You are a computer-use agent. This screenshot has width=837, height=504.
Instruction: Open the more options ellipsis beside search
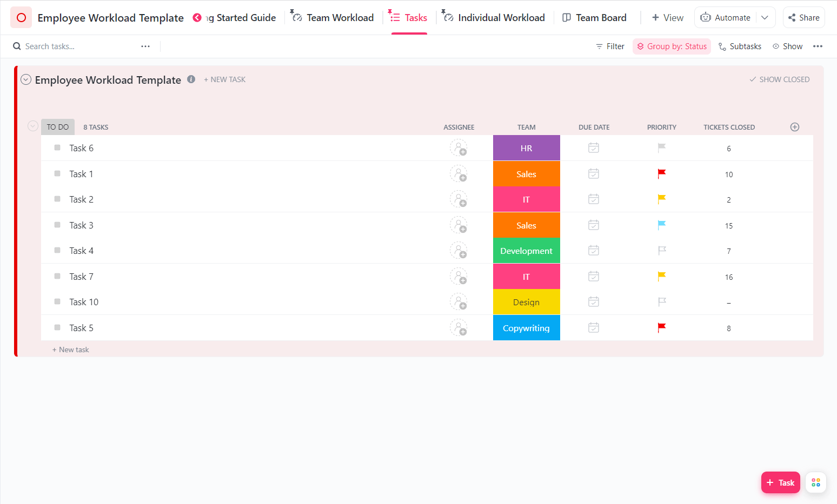[x=145, y=46]
